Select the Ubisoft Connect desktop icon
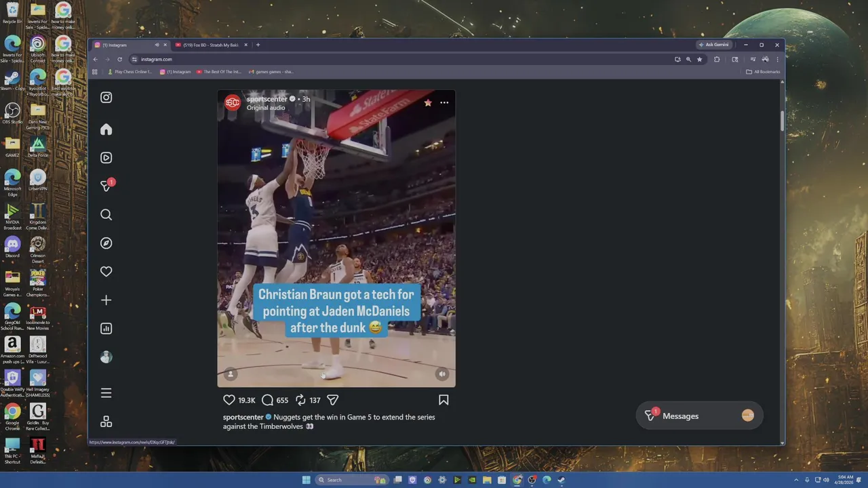 (38, 49)
